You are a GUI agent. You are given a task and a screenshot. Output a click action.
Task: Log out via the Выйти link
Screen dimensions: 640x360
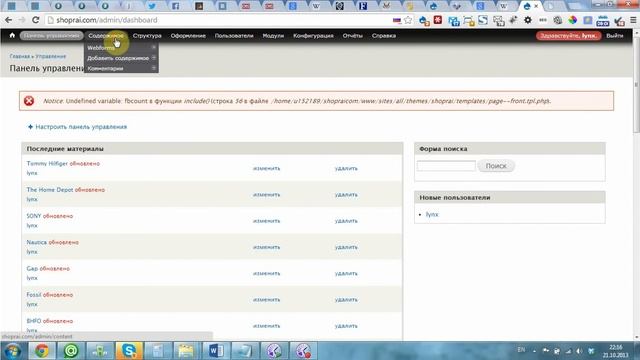[x=614, y=36]
